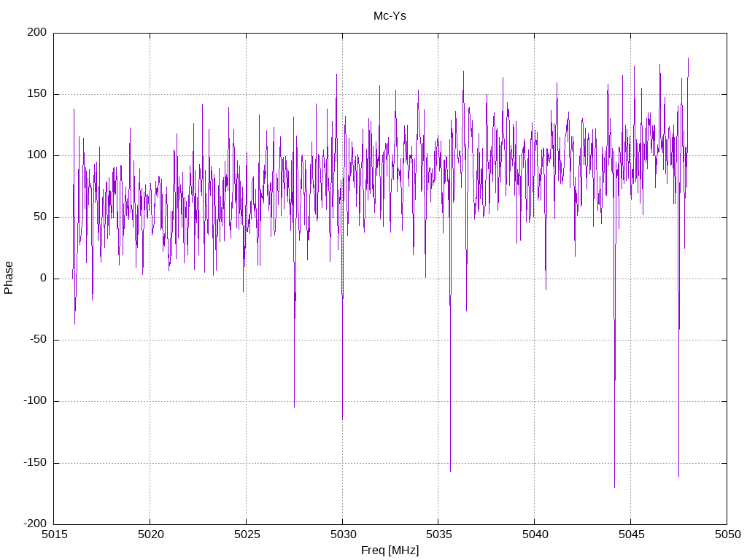Click the x-axis tick label 5045
Screen dimensions: 747x560
[631, 534]
